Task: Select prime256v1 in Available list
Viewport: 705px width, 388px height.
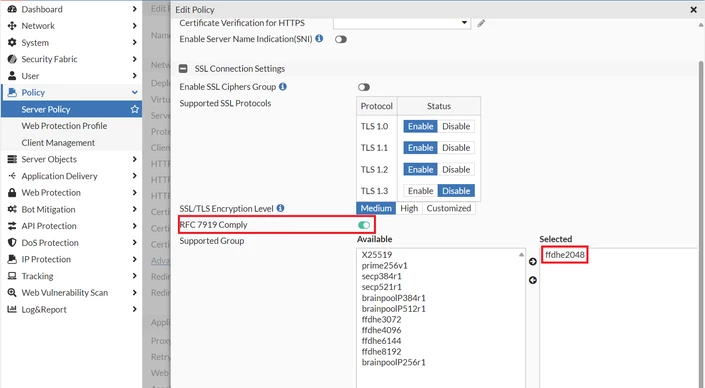Action: [x=384, y=265]
